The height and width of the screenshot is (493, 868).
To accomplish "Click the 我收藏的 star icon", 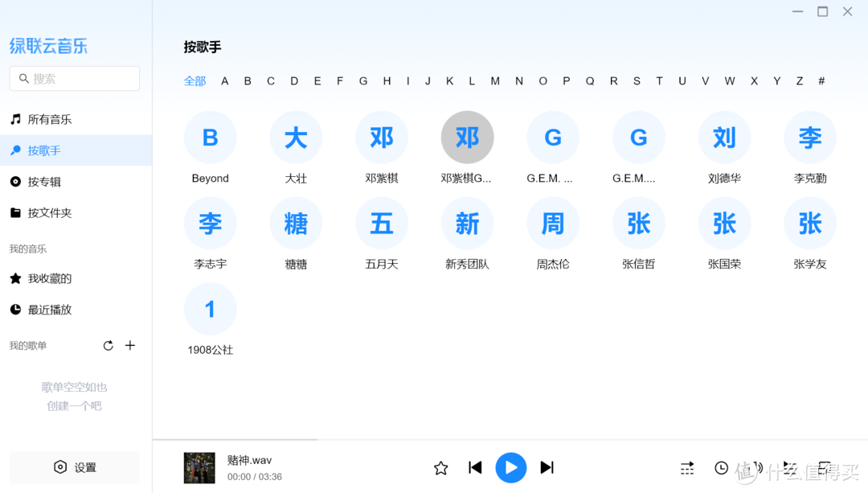I will [15, 278].
